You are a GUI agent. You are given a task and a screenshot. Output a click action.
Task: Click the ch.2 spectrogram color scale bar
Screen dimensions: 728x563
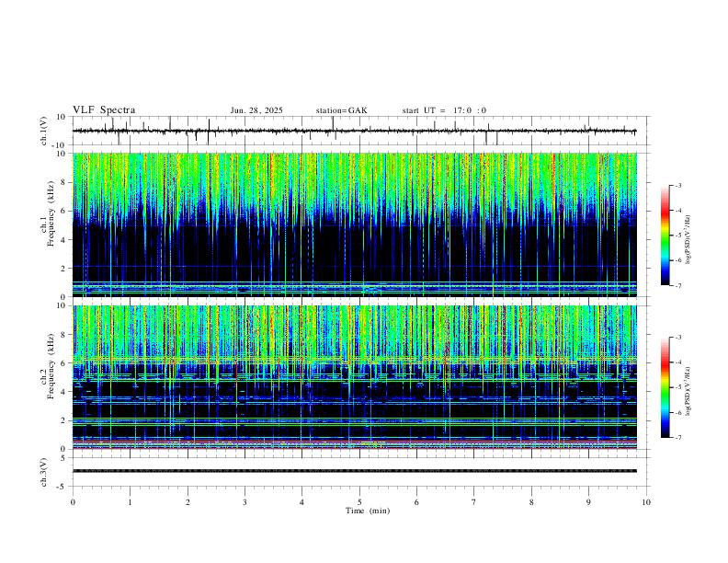[x=665, y=387]
